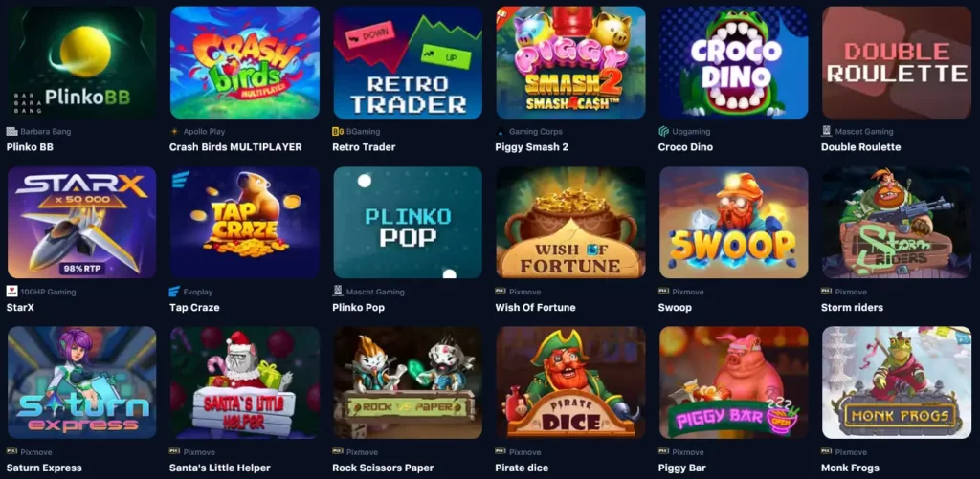Click the BGaming provider logo icon
Image resolution: width=980 pixels, height=479 pixels.
[x=338, y=132]
